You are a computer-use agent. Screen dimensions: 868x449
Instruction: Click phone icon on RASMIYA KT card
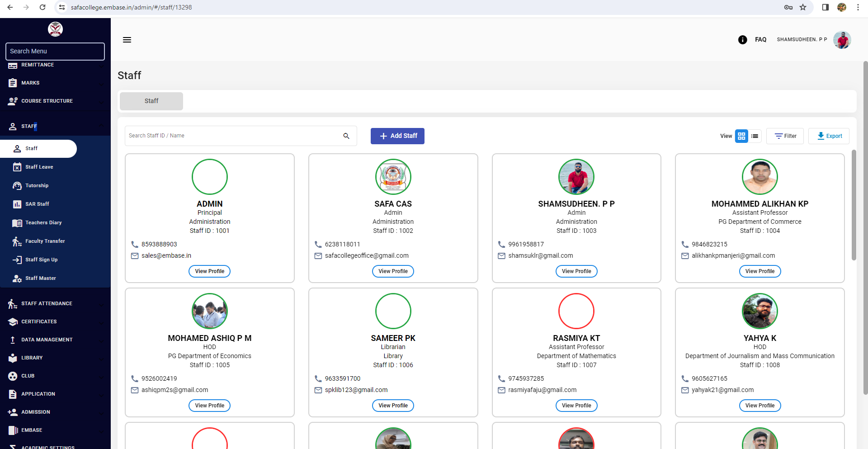click(x=501, y=378)
